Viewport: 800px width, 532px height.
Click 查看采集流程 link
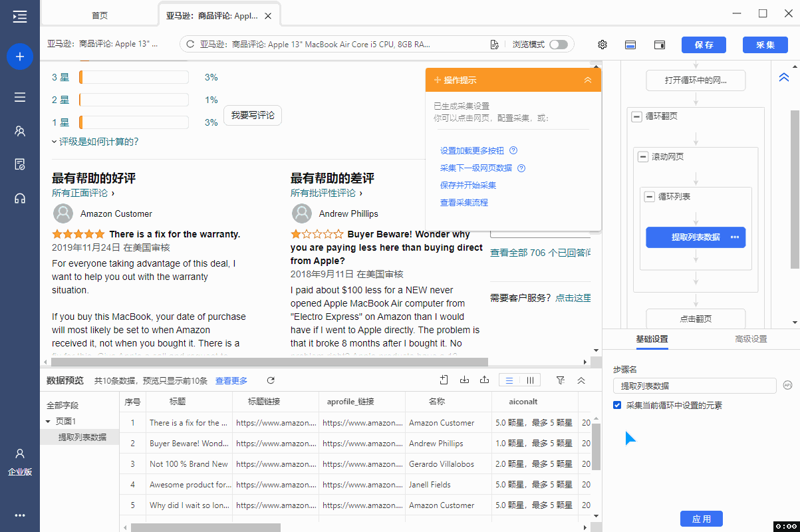[464, 203]
